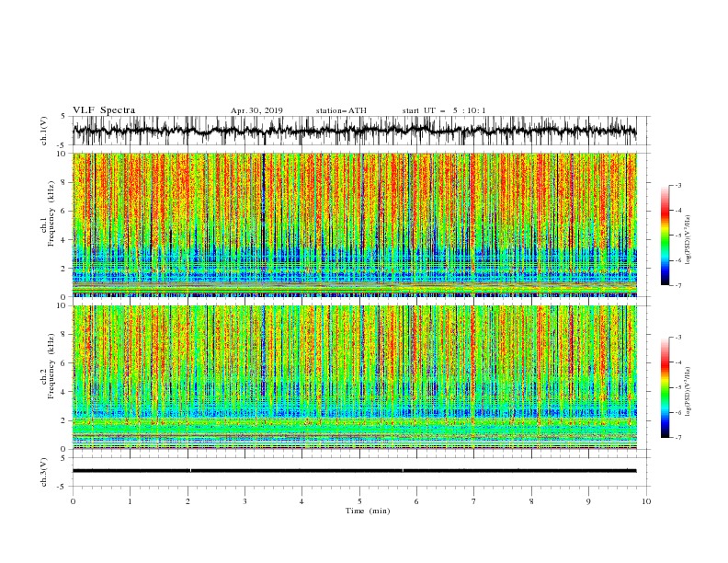Click inside the ch.2 spectrogram panel

(355, 377)
